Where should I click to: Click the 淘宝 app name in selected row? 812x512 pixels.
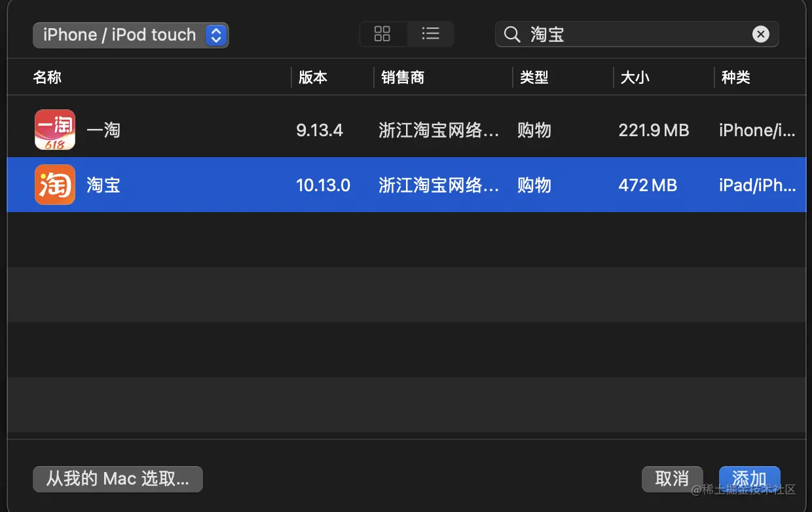103,185
